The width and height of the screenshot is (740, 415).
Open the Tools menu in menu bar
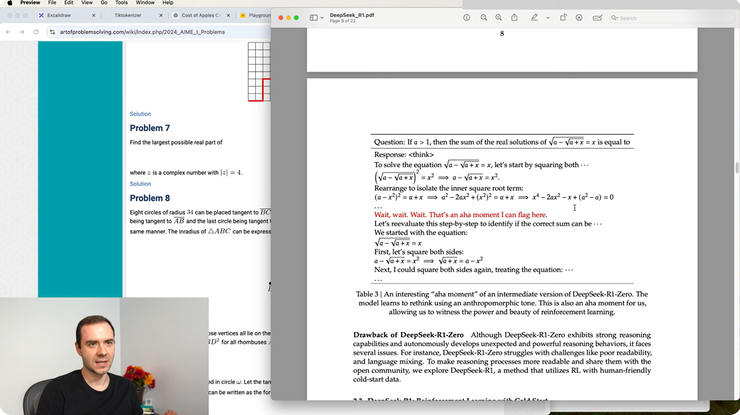click(122, 3)
